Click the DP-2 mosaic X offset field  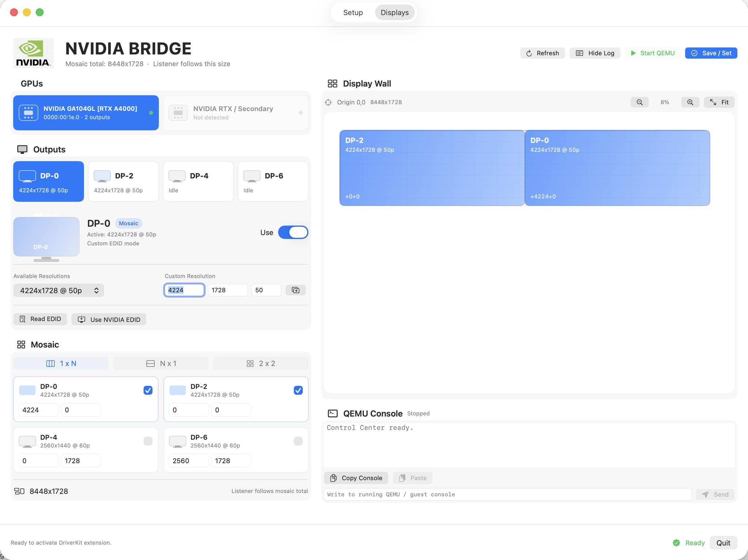click(189, 410)
